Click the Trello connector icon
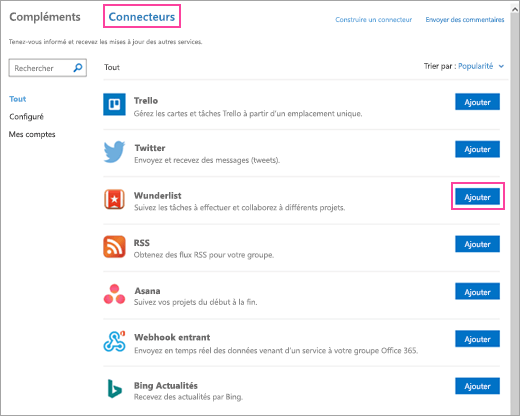Screen dimensions: 520x416 click(114, 104)
